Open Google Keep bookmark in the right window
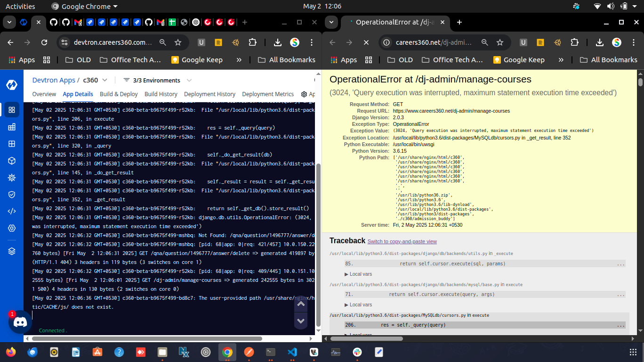 pos(519,60)
